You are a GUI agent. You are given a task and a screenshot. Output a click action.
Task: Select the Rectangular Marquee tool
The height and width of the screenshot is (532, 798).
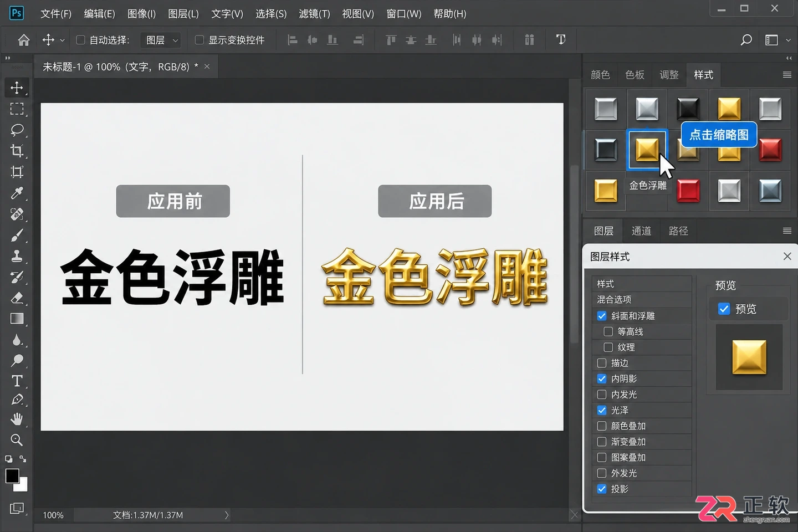[17, 109]
